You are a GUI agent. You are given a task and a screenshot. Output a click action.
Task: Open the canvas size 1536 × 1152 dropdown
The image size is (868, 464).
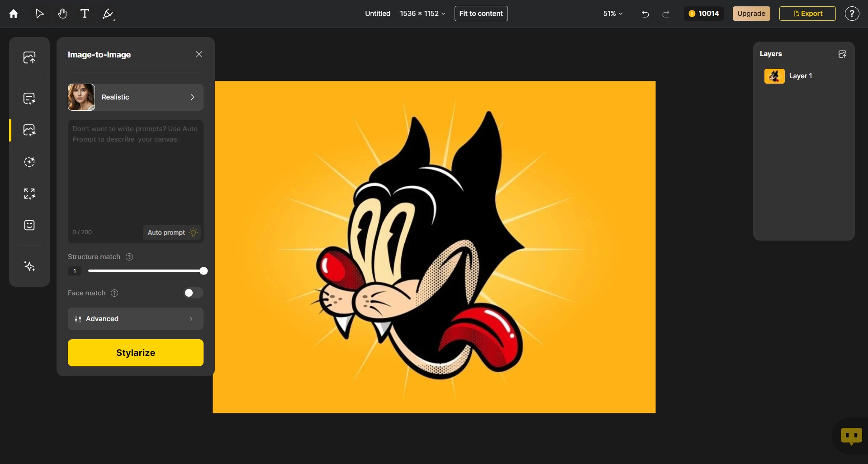tap(422, 14)
